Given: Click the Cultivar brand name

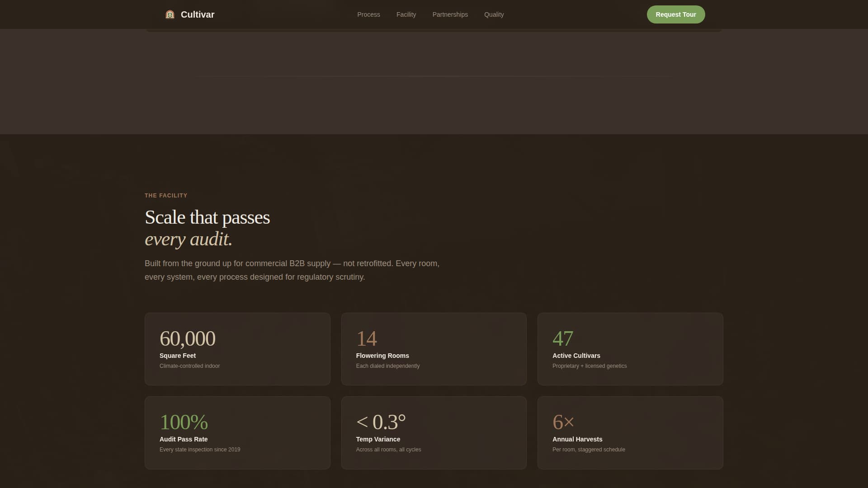Looking at the screenshot, I should [x=198, y=14].
